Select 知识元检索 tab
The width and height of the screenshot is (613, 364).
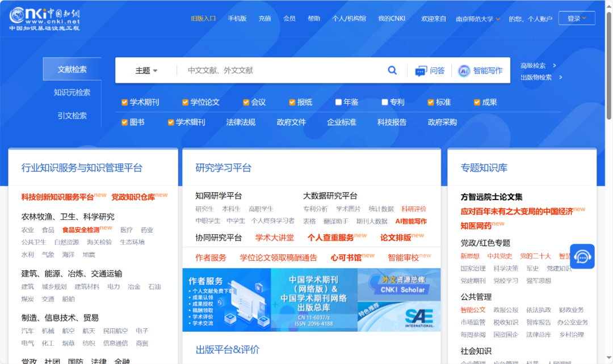pos(72,92)
